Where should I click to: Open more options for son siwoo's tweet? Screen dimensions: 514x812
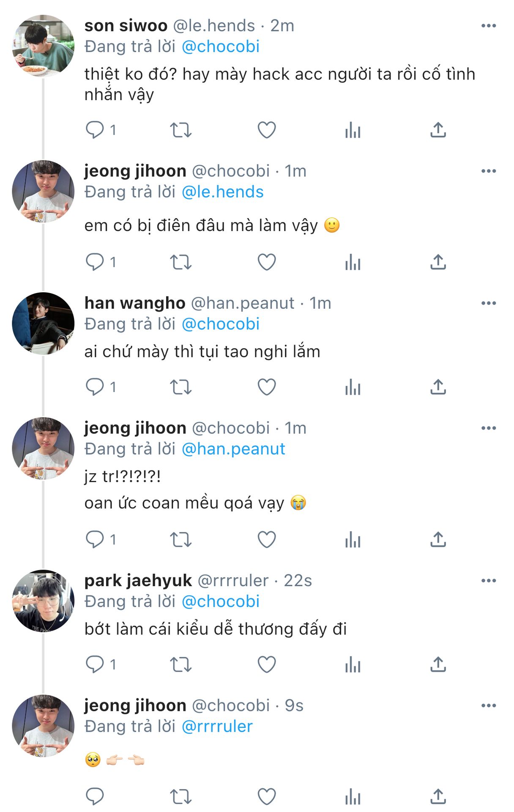tap(488, 26)
